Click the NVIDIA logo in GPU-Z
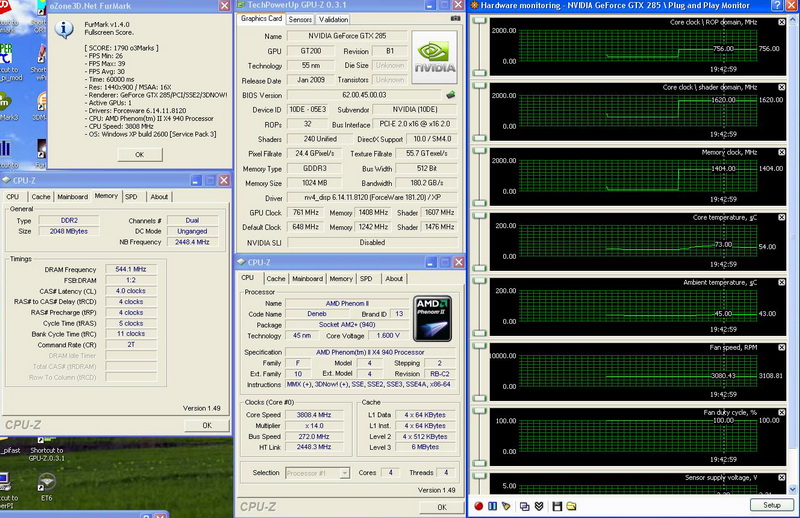 pyautogui.click(x=434, y=57)
